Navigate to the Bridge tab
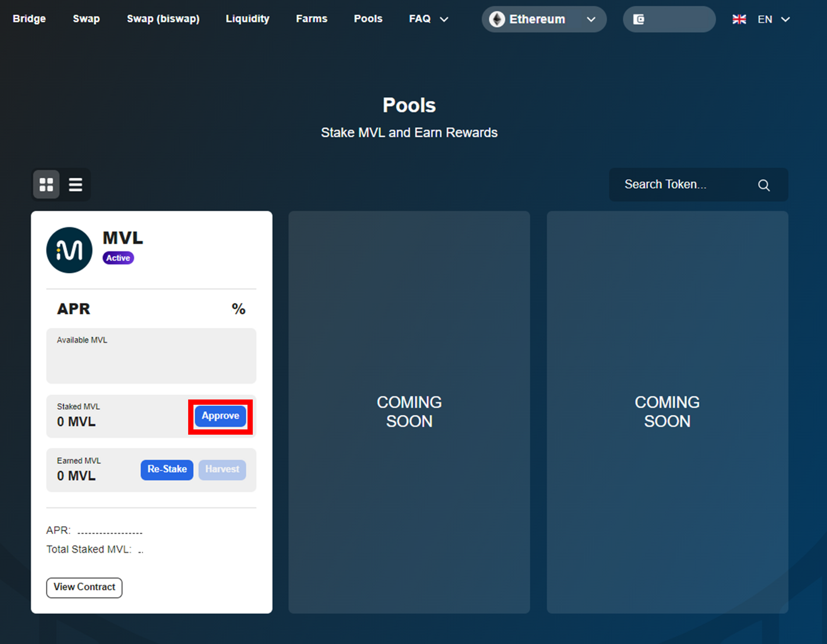The image size is (827, 644). [x=30, y=18]
